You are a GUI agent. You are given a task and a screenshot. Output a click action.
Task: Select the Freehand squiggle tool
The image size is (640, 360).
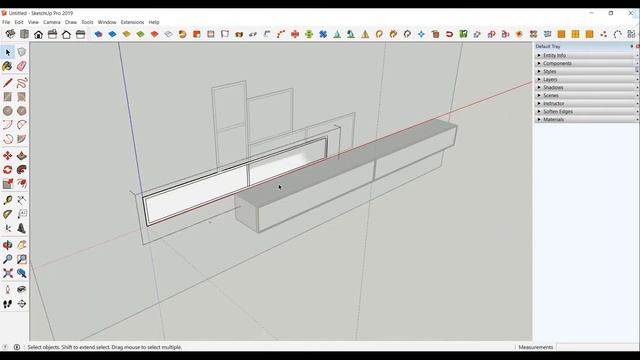(22, 83)
